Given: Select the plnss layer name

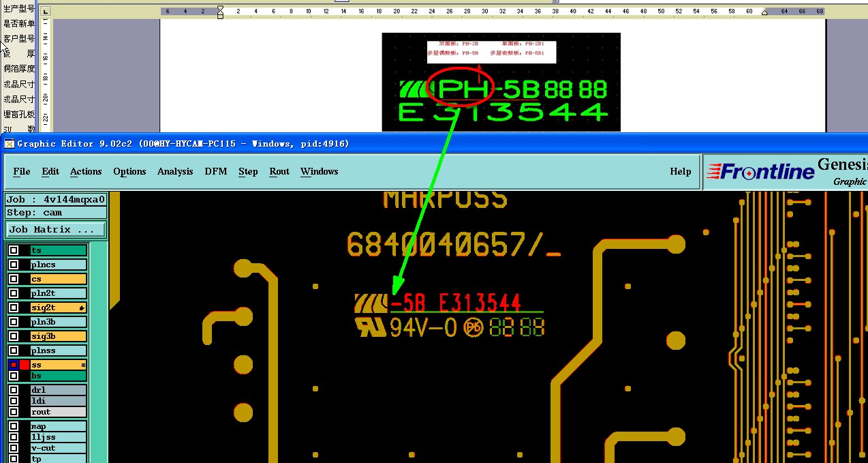Looking at the screenshot, I should pyautogui.click(x=59, y=350).
